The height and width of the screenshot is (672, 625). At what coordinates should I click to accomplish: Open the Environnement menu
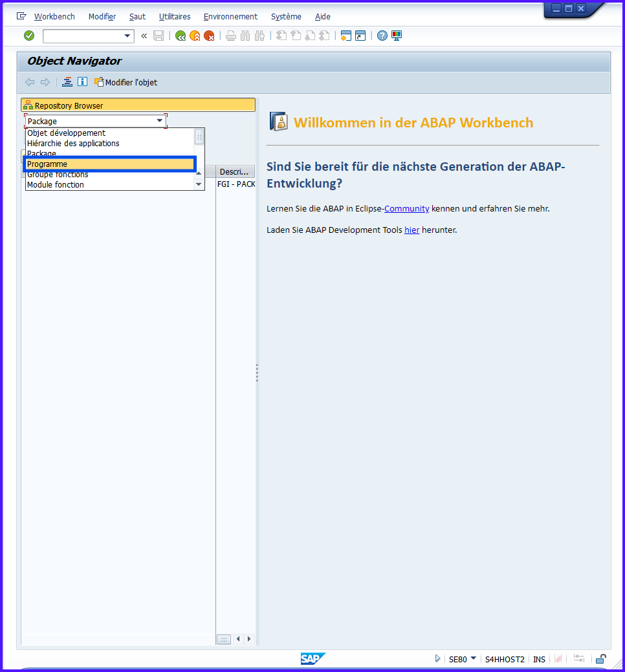click(230, 16)
